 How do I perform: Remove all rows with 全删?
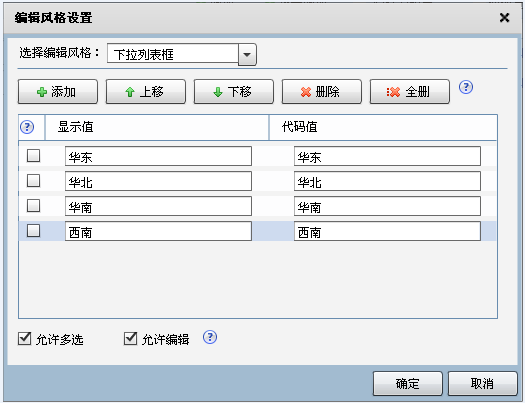[410, 91]
